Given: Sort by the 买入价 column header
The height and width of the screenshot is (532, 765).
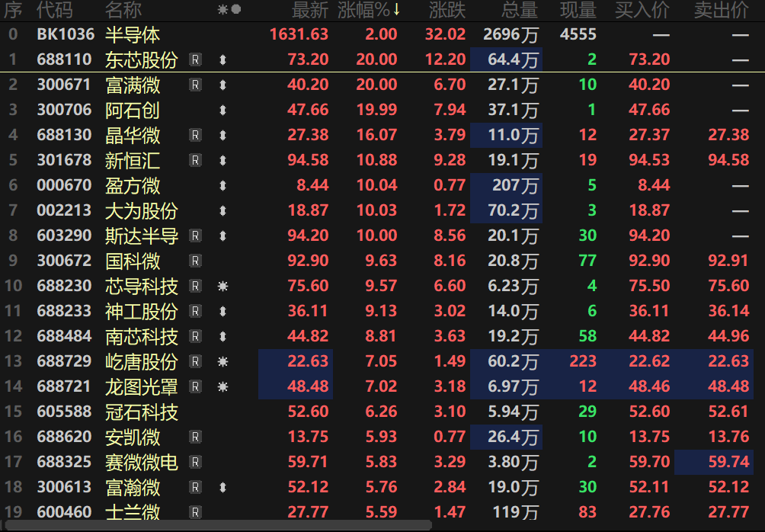Looking at the screenshot, I should pos(642,10).
